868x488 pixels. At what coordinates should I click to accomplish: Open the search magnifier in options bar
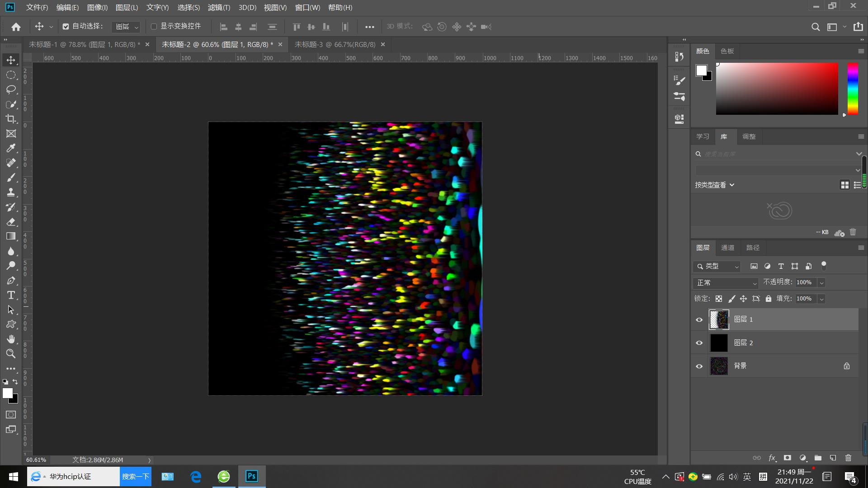816,27
